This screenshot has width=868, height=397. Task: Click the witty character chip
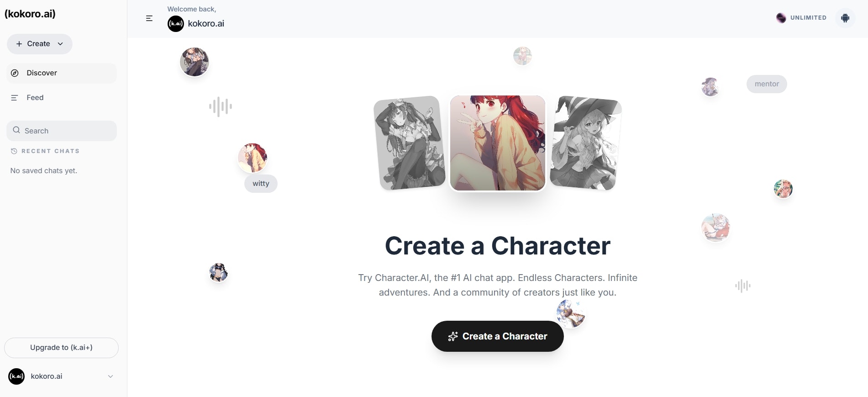[260, 184]
